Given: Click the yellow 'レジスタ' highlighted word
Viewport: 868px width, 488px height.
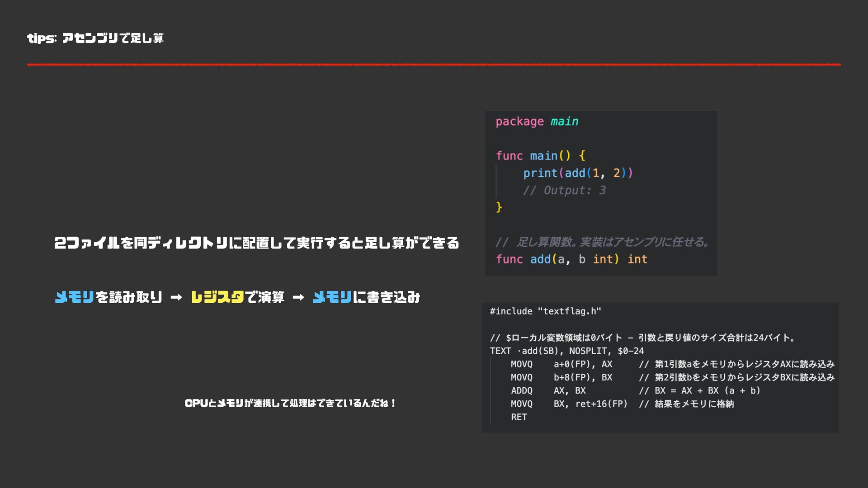Looking at the screenshot, I should pyautogui.click(x=217, y=297).
